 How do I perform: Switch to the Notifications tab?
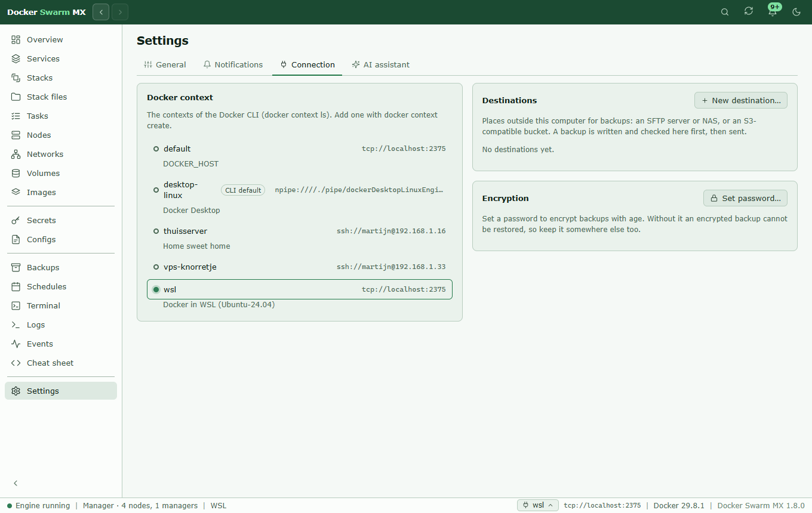coord(233,64)
